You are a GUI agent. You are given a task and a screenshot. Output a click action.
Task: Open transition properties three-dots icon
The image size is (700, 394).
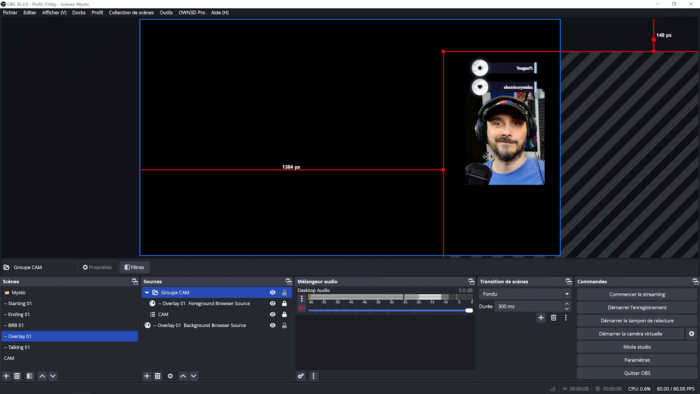click(x=566, y=318)
